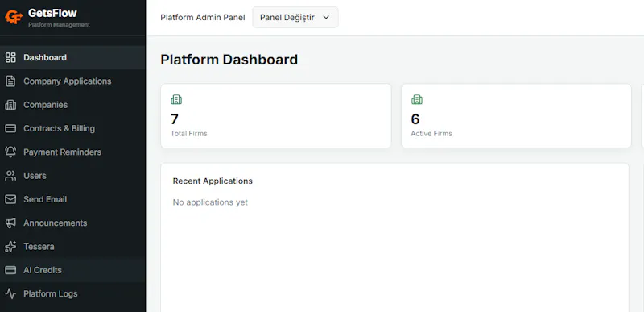Click the Companies building icon in sidebar
Image resolution: width=644 pixels, height=312 pixels.
[10, 105]
